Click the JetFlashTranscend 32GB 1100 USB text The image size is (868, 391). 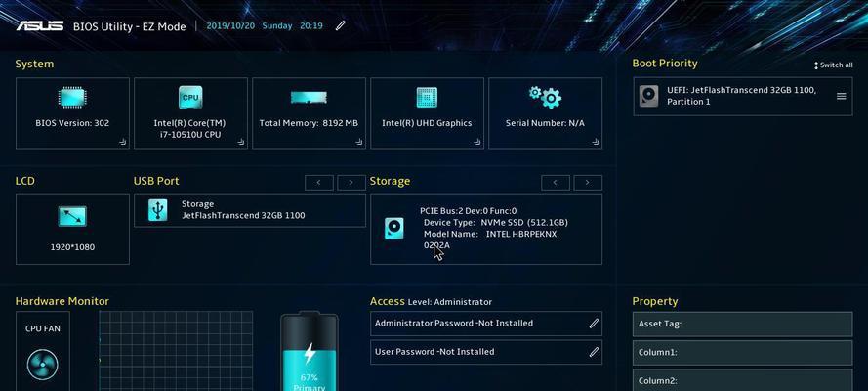[243, 215]
